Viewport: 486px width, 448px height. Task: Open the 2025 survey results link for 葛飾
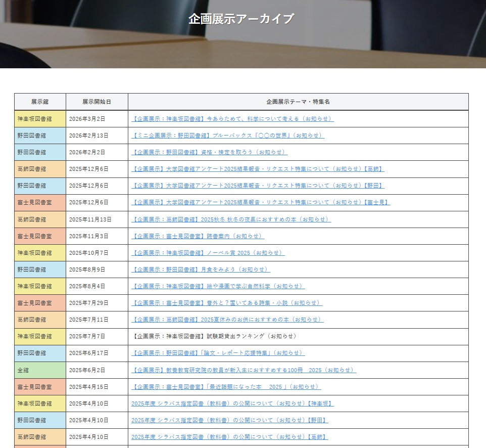[258, 169]
